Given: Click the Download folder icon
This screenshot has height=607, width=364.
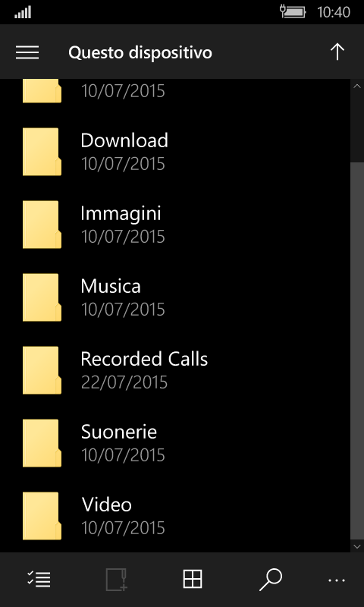Looking at the screenshot, I should click(x=42, y=151).
